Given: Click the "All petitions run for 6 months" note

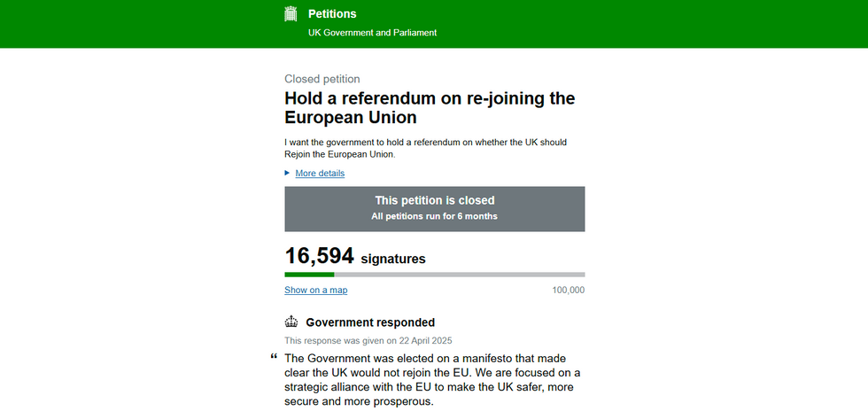Looking at the screenshot, I should coord(434,216).
